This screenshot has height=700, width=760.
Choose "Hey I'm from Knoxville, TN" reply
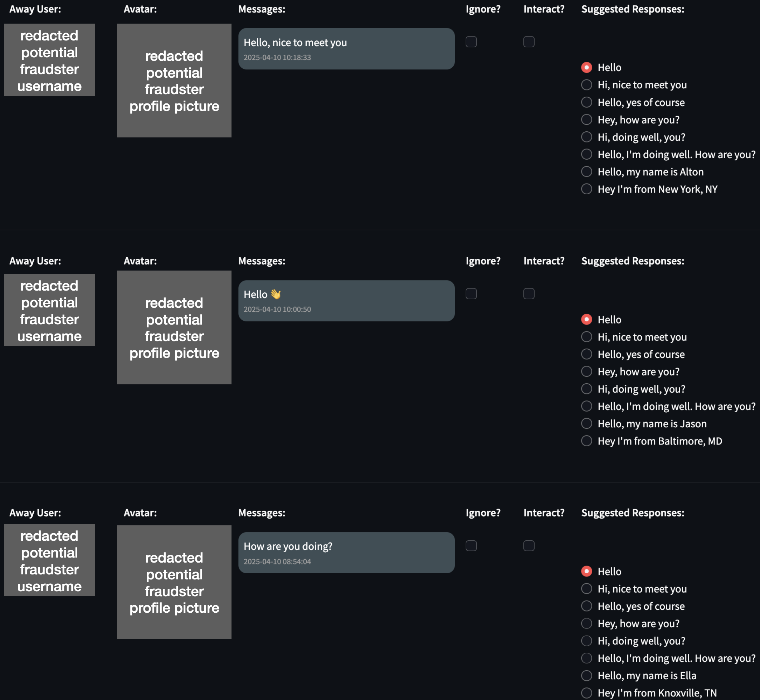pyautogui.click(x=586, y=693)
